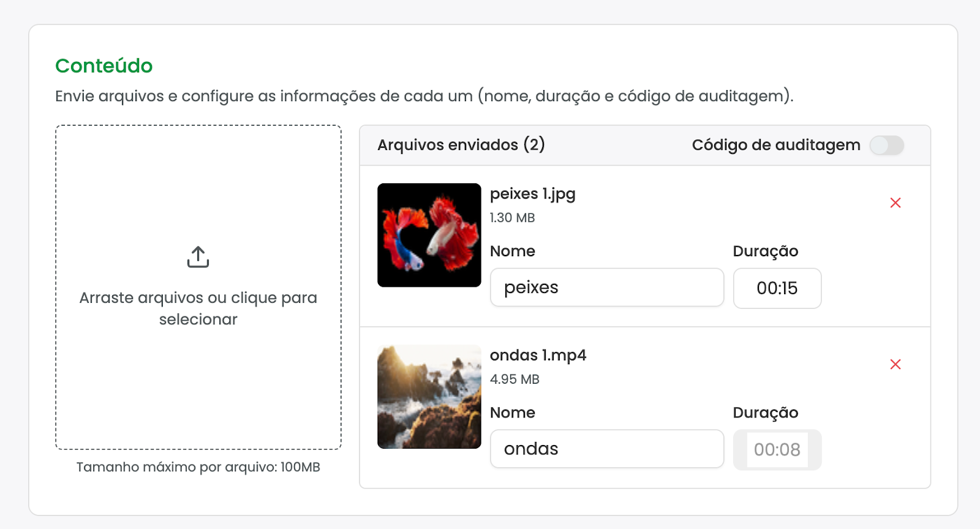Viewport: 980px width, 529px height.
Task: Edit the Nome field containing peixes
Action: pos(606,287)
